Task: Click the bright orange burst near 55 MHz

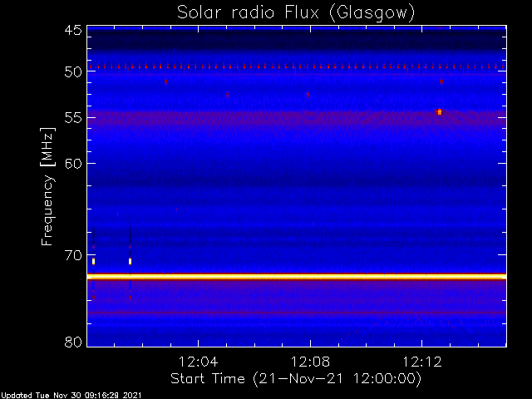Action: pos(440,112)
